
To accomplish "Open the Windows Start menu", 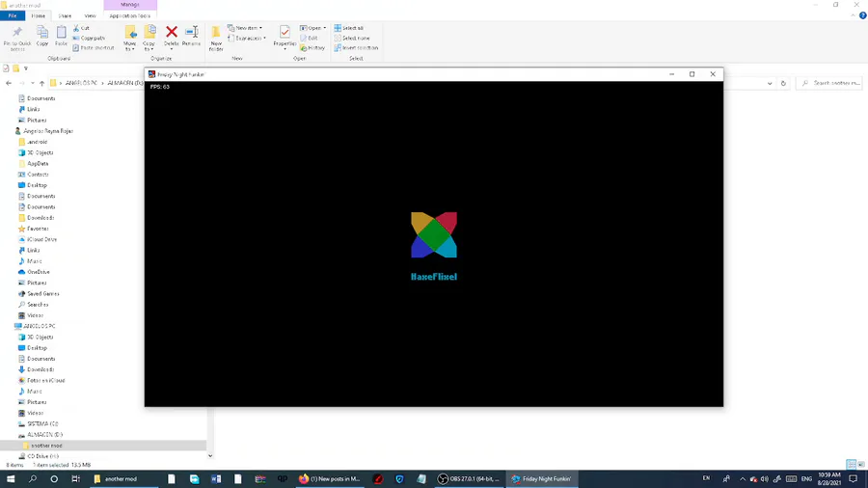I will (11, 479).
